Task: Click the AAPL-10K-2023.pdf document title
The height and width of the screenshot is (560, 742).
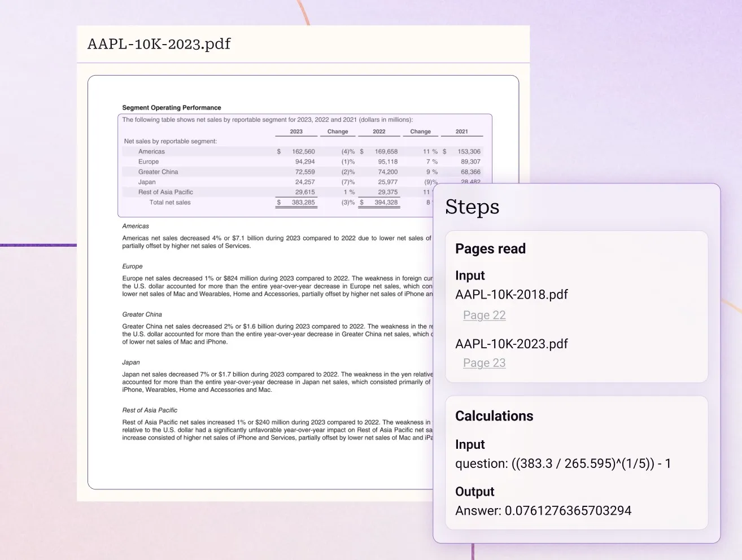Action: pyautogui.click(x=159, y=44)
